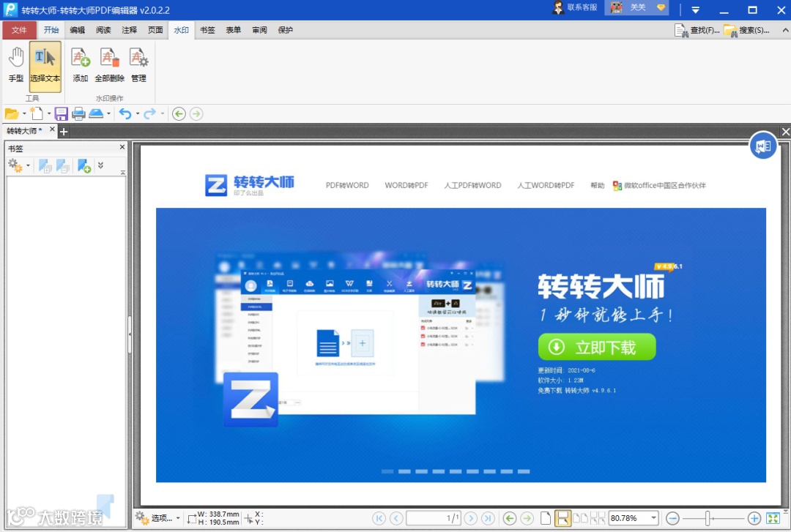Close the 转转大师 document tab
The width and height of the screenshot is (791, 532).
pos(52,130)
